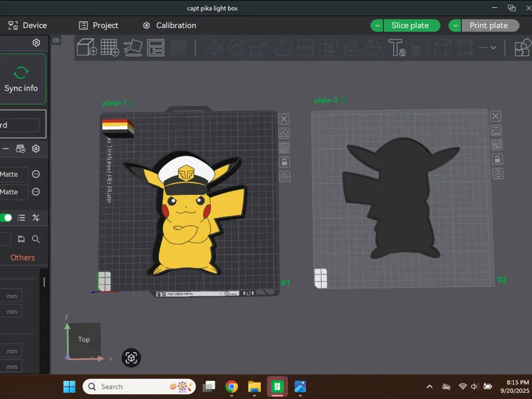The width and height of the screenshot is (532, 399).
Task: Select the Cut tool
Action: (x=305, y=48)
